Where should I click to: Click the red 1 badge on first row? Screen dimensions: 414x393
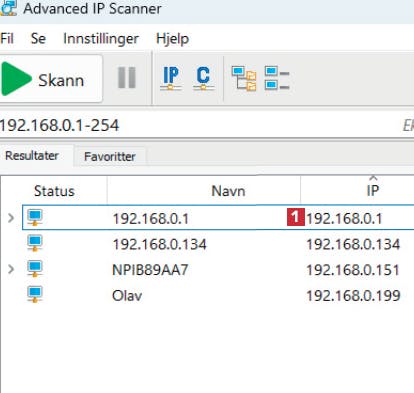[296, 217]
